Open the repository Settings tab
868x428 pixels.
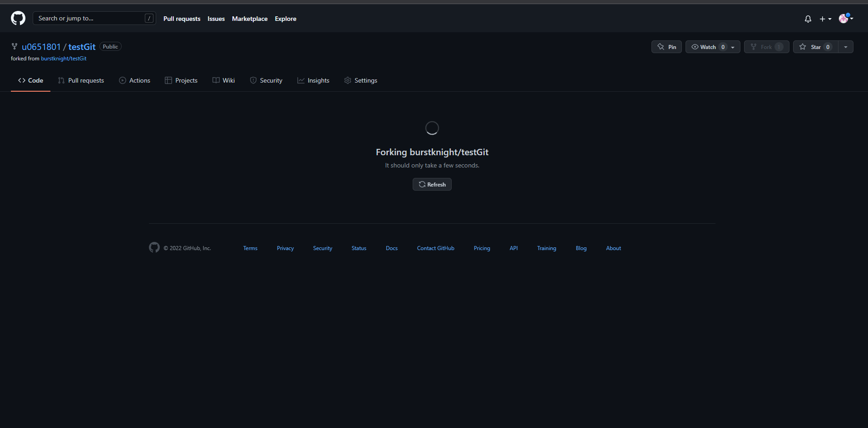pos(360,80)
